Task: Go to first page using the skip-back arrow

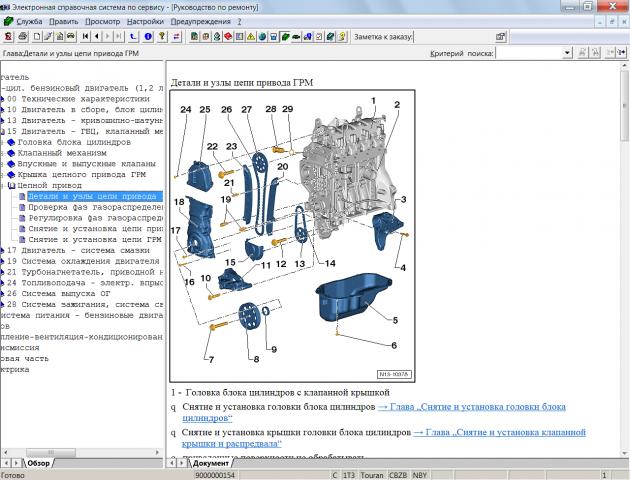Action: 86,37
